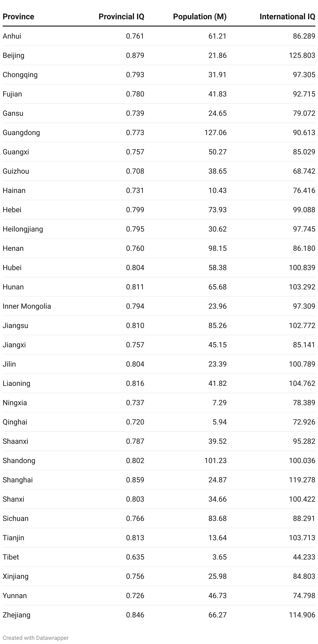Select the Tibet row name
318x644 pixels.
coord(11,557)
